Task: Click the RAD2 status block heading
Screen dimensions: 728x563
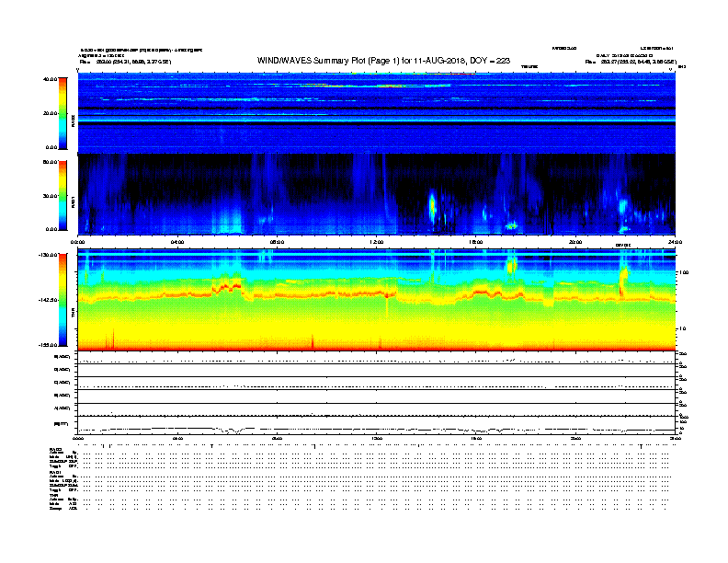Action: (x=55, y=450)
